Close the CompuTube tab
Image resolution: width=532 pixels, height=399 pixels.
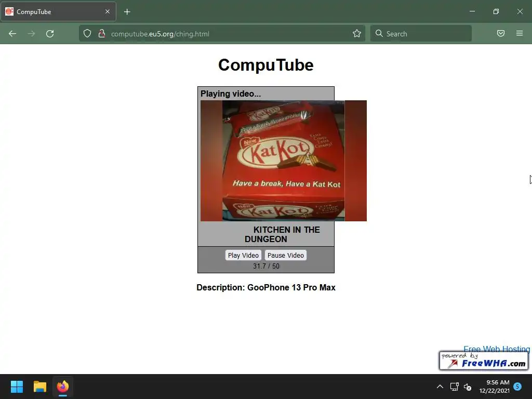108,11
